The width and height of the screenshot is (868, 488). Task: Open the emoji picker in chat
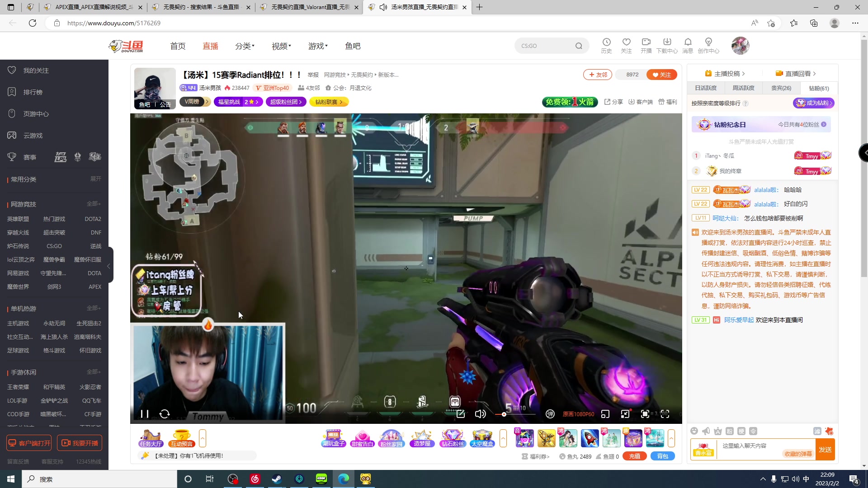[694, 431]
